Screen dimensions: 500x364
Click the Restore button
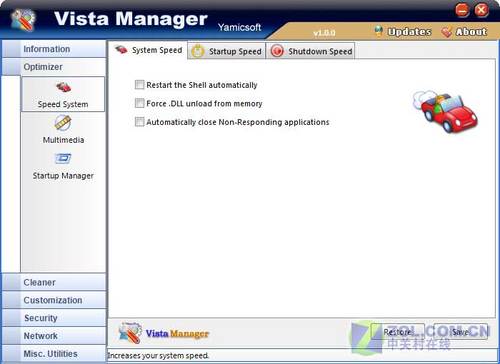pyautogui.click(x=397, y=332)
